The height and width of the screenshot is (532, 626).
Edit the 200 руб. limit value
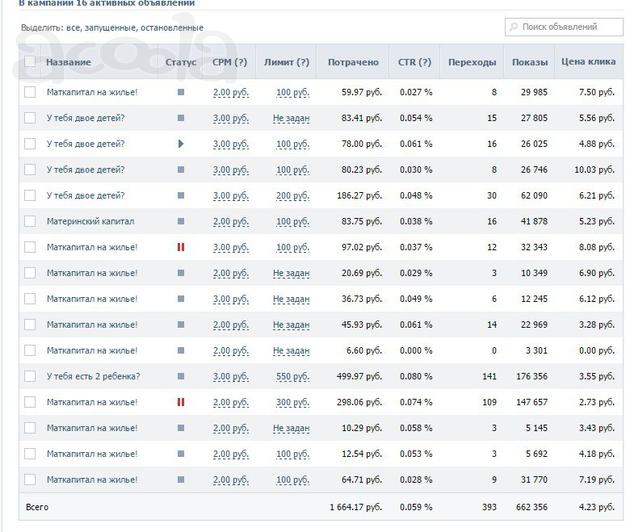(x=293, y=196)
